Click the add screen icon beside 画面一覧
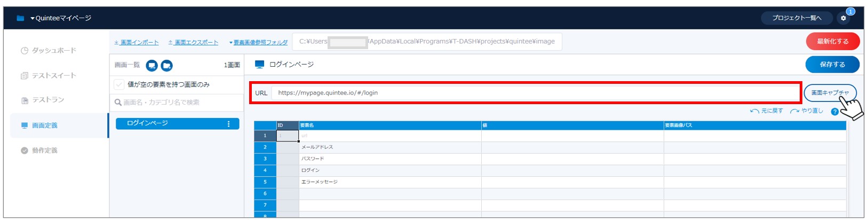The height and width of the screenshot is (220, 868). [x=152, y=66]
